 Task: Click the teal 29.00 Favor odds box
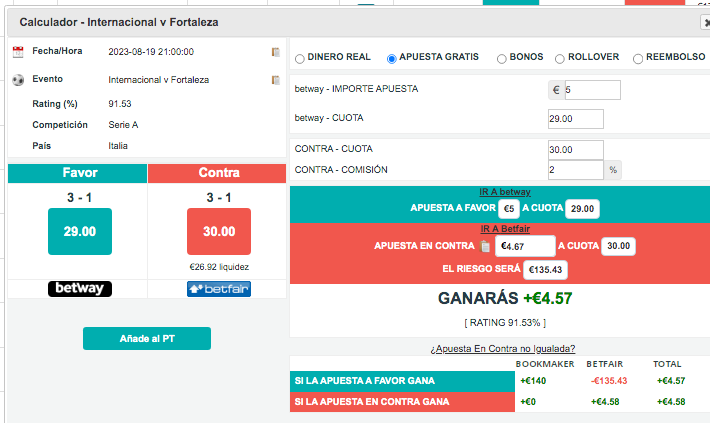point(80,231)
